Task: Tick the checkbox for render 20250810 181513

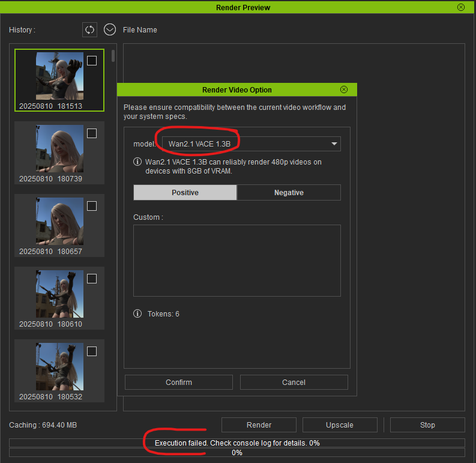Action: click(x=92, y=61)
